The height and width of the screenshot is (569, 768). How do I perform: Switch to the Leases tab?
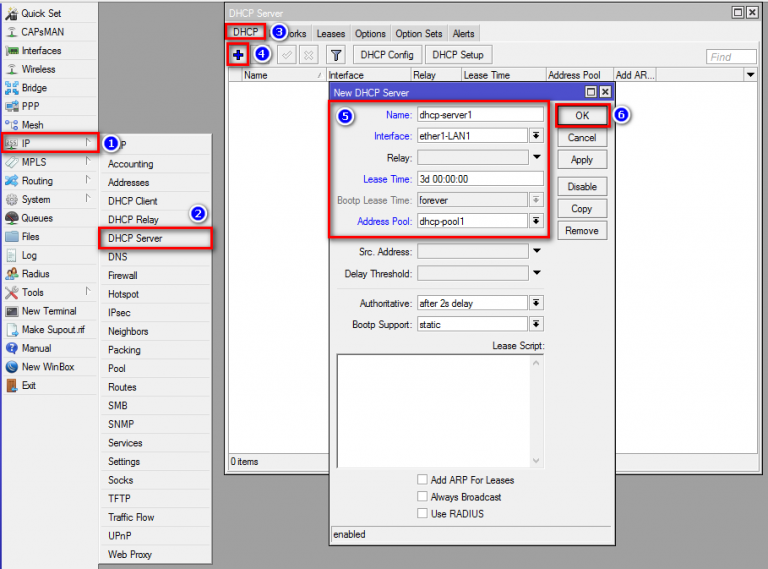coord(330,34)
